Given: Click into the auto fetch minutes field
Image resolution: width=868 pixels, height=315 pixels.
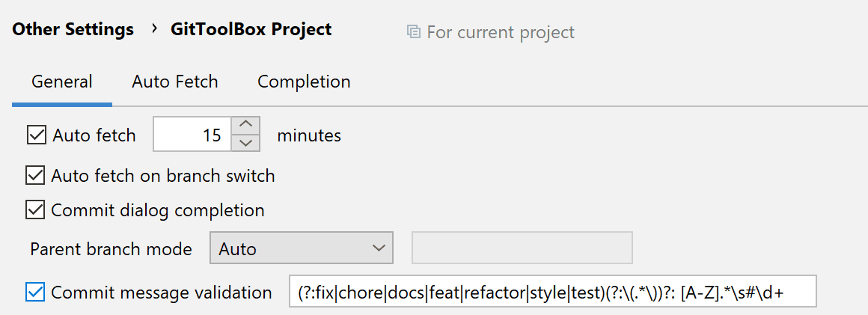Looking at the screenshot, I should point(192,135).
